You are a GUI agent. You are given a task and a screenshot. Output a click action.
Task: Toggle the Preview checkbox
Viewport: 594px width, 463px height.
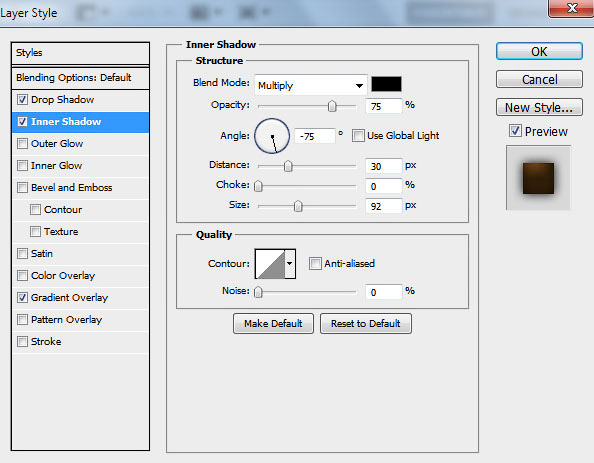515,131
